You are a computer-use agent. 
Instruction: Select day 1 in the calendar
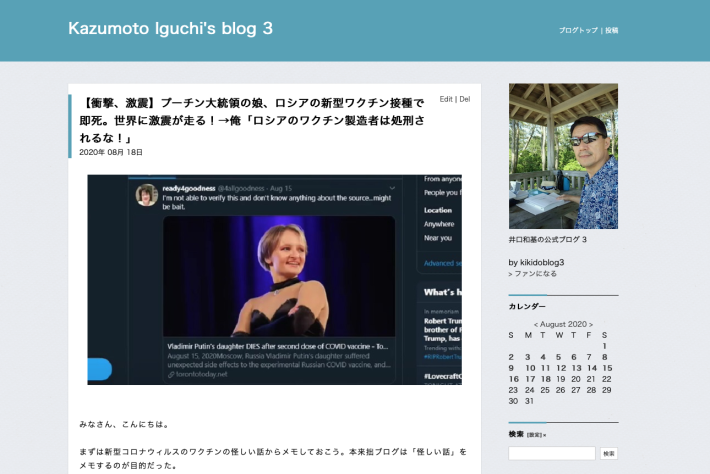604,346
